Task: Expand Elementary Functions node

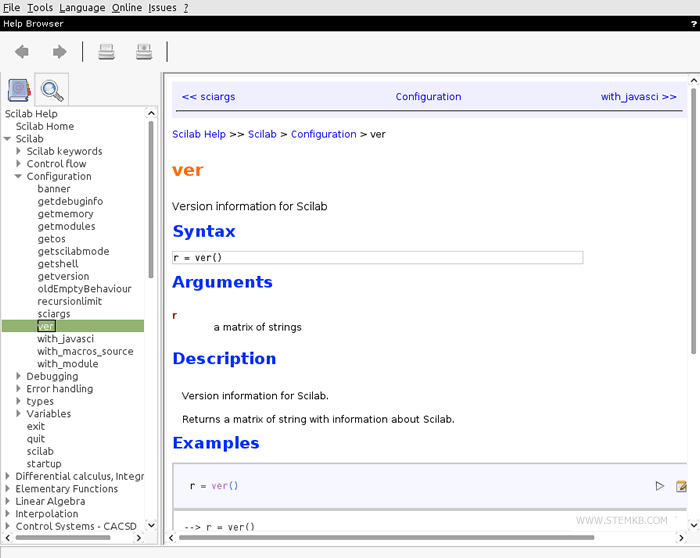Action: 7,489
